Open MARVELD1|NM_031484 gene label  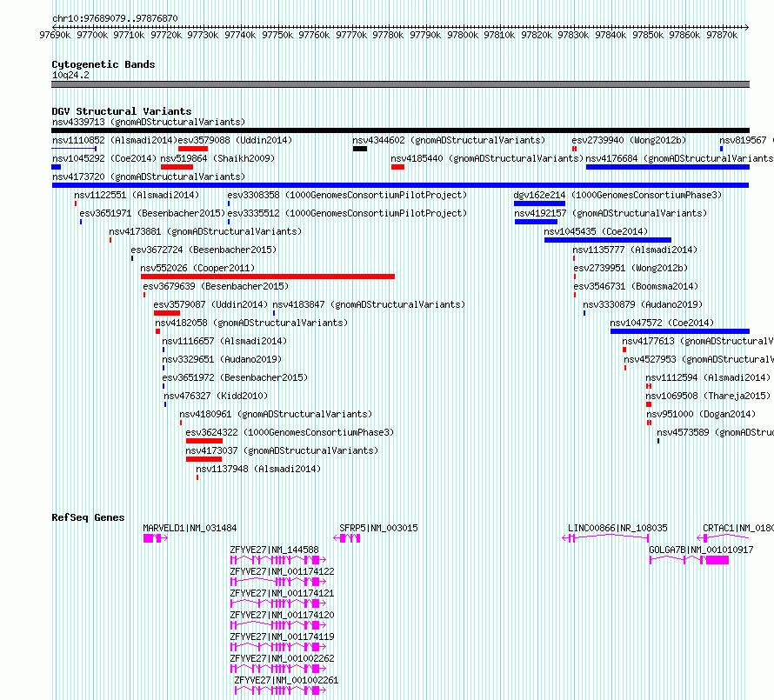tap(190, 528)
